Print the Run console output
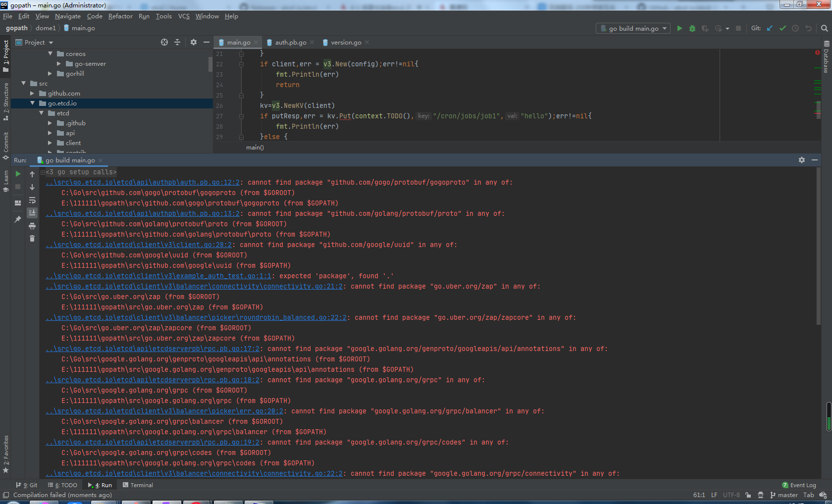832x504 pixels. 32,226
